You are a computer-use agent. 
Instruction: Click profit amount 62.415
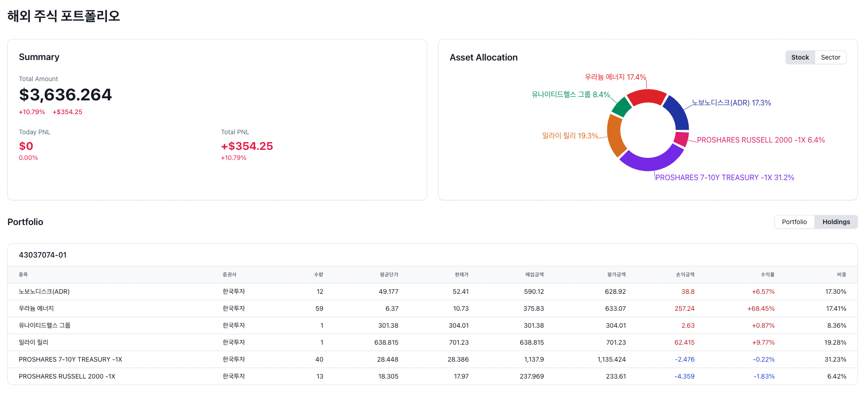(x=685, y=342)
